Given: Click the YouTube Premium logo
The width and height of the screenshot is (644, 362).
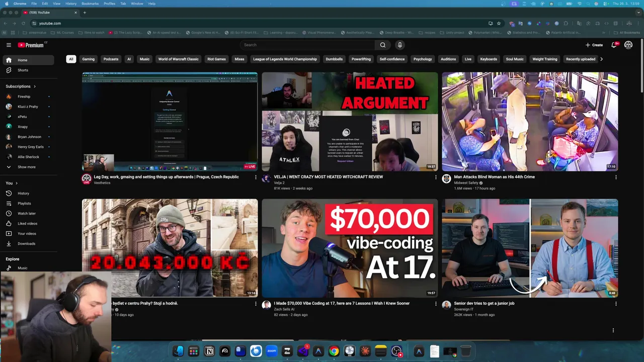Looking at the screenshot, I should point(31,45).
